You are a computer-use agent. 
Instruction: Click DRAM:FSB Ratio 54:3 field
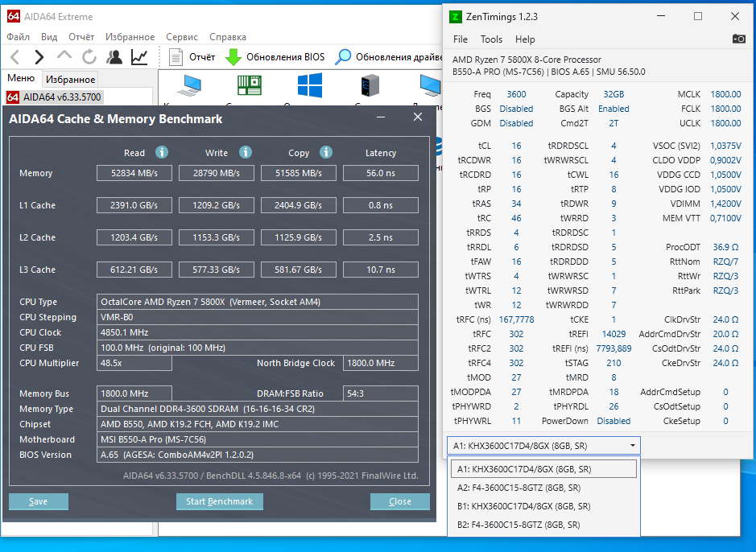381,393
